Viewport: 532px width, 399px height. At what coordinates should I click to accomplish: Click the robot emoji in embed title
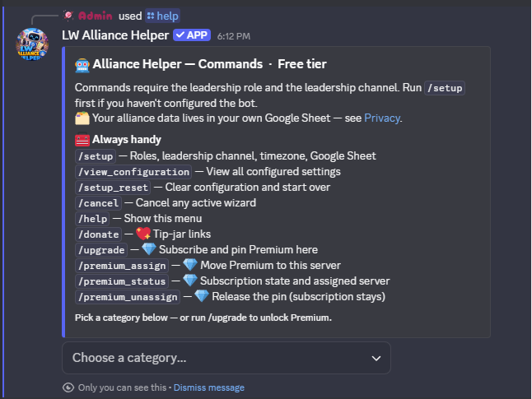(82, 64)
